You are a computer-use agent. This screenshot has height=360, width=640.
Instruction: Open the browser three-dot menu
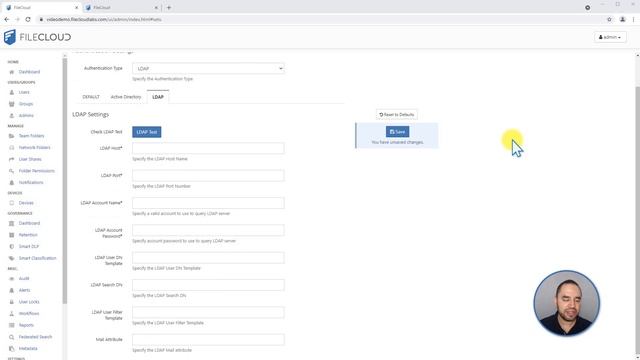click(x=634, y=19)
